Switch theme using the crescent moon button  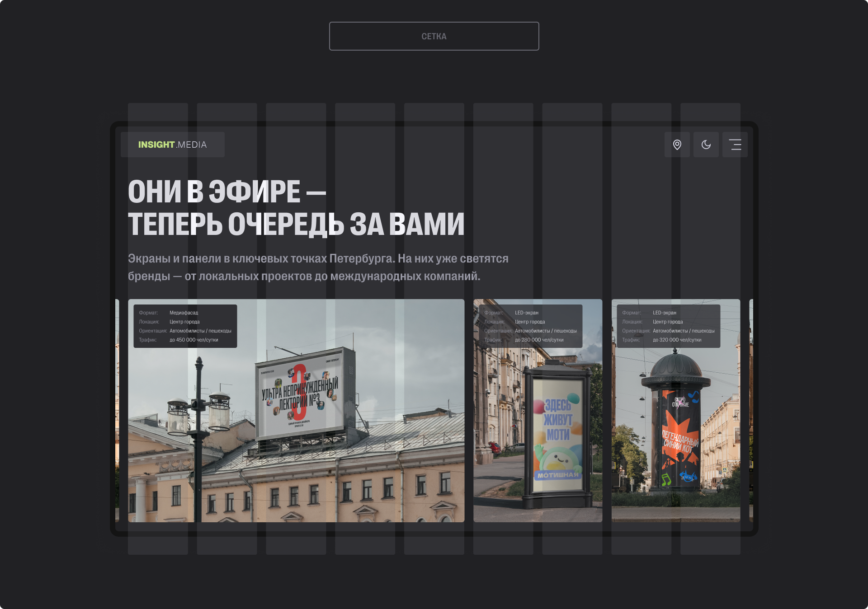pos(706,145)
